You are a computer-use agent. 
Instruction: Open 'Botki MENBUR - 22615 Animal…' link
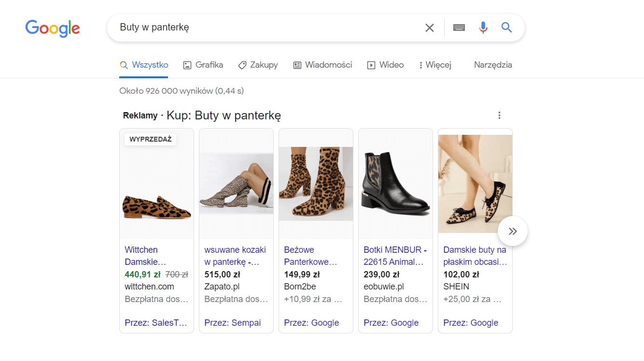(x=395, y=256)
